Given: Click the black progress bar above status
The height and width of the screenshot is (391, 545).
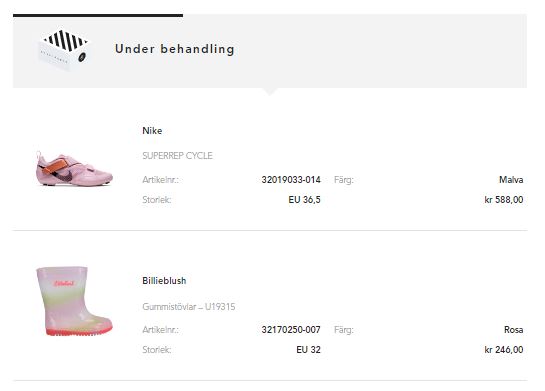Looking at the screenshot, I should 98,15.
